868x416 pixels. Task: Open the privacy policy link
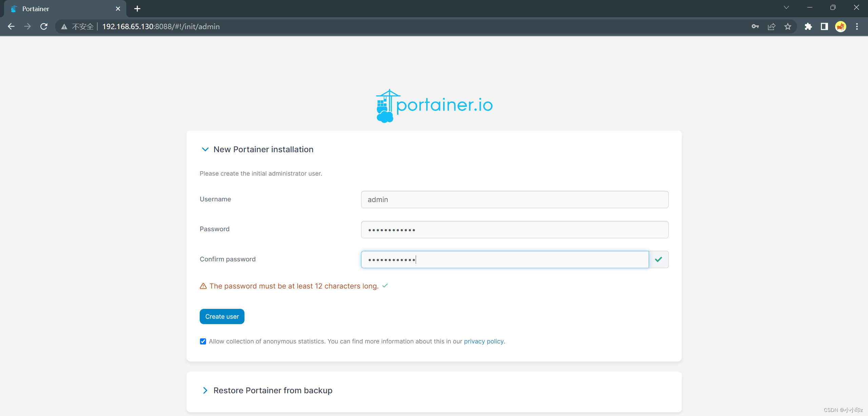(484, 341)
